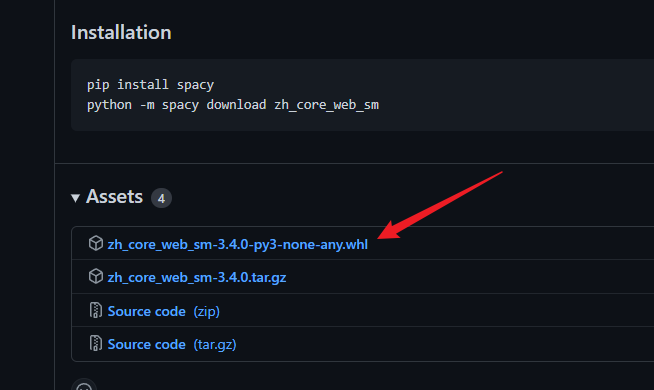Click the Assets heading label
Viewport: 654px width, 390px height.
pyautogui.click(x=114, y=196)
